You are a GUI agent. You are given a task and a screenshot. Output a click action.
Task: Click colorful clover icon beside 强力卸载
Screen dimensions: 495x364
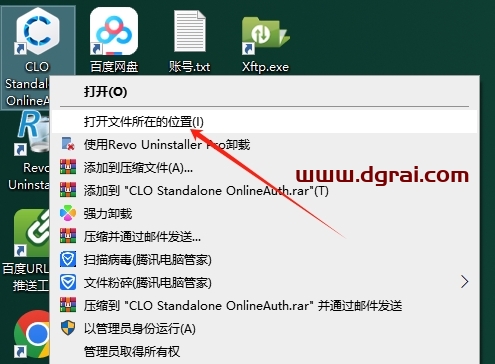68,213
